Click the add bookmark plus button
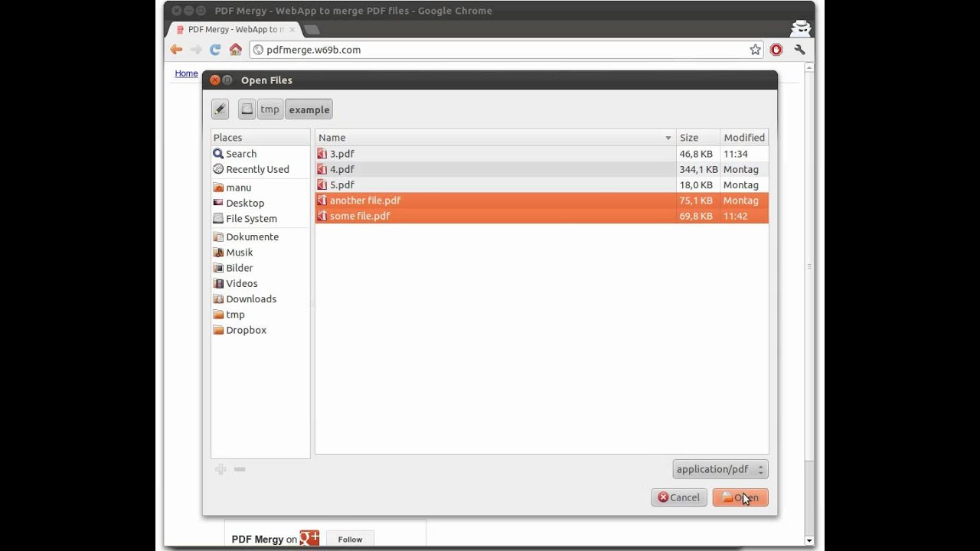Screen dimensions: 980x551 [220, 469]
